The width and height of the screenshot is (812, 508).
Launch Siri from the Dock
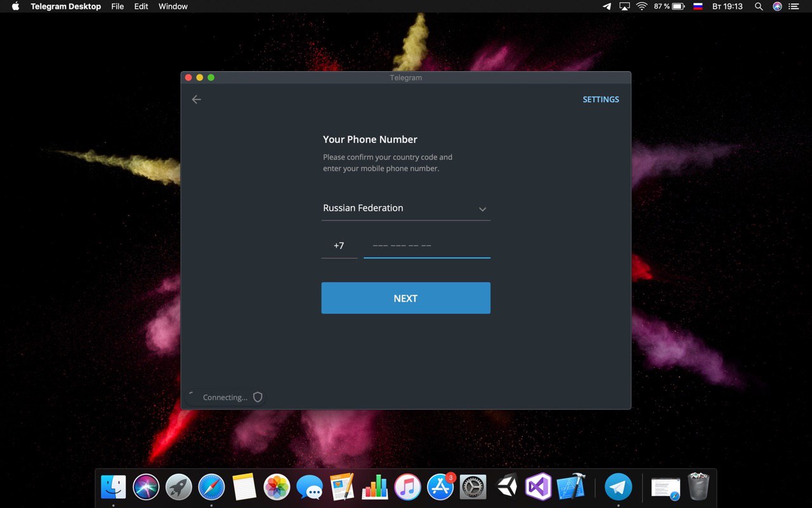(146, 487)
